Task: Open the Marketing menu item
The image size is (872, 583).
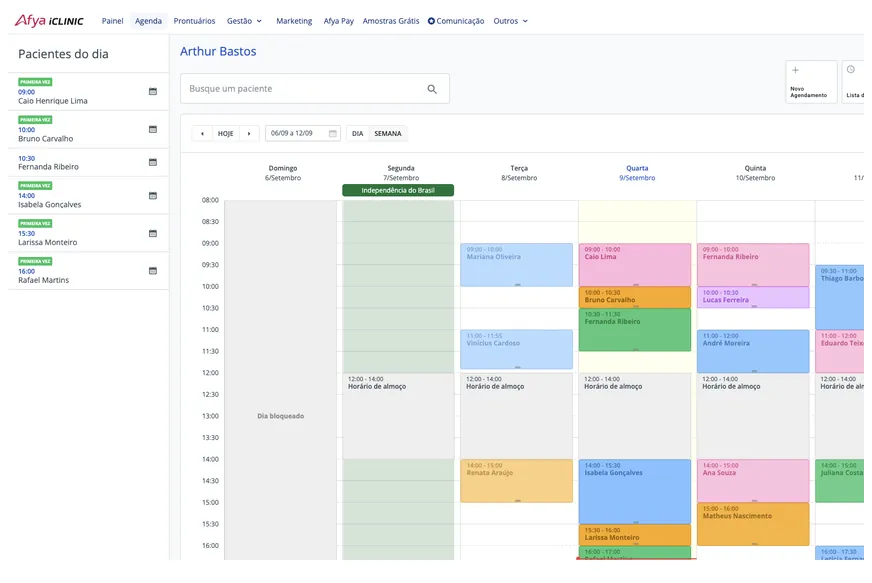Action: 294,21
